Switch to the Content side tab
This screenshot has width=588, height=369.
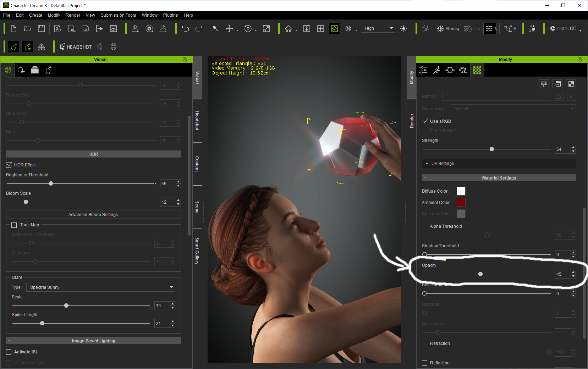(197, 164)
